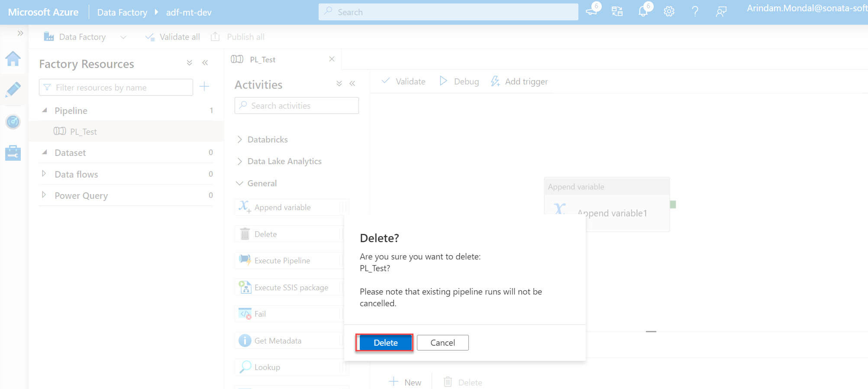Expand the Data flows tree node

pyautogui.click(x=44, y=174)
